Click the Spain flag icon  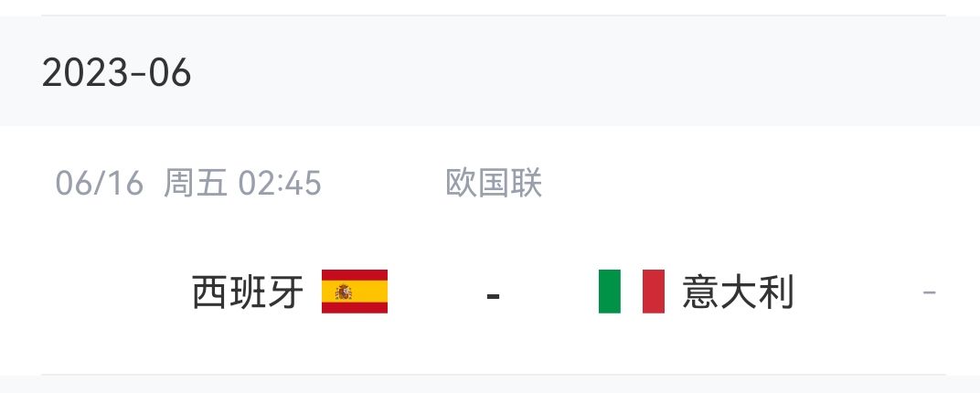[x=355, y=292]
